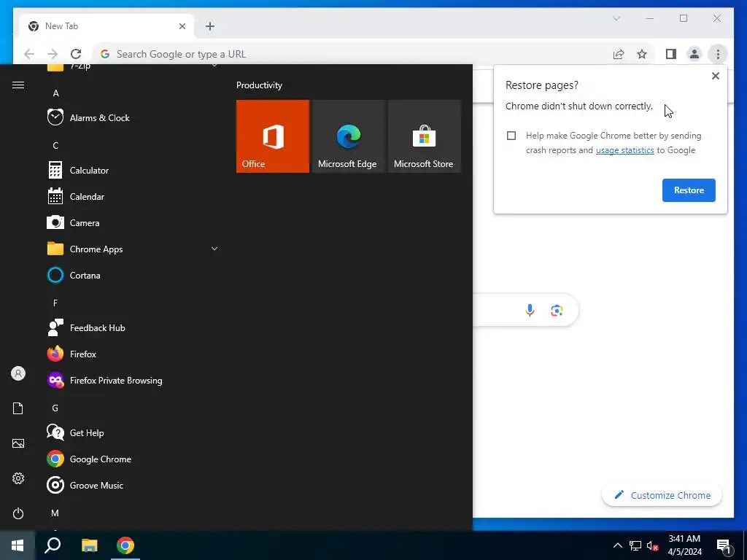Focus the Chrome address bar

pyautogui.click(x=351, y=54)
